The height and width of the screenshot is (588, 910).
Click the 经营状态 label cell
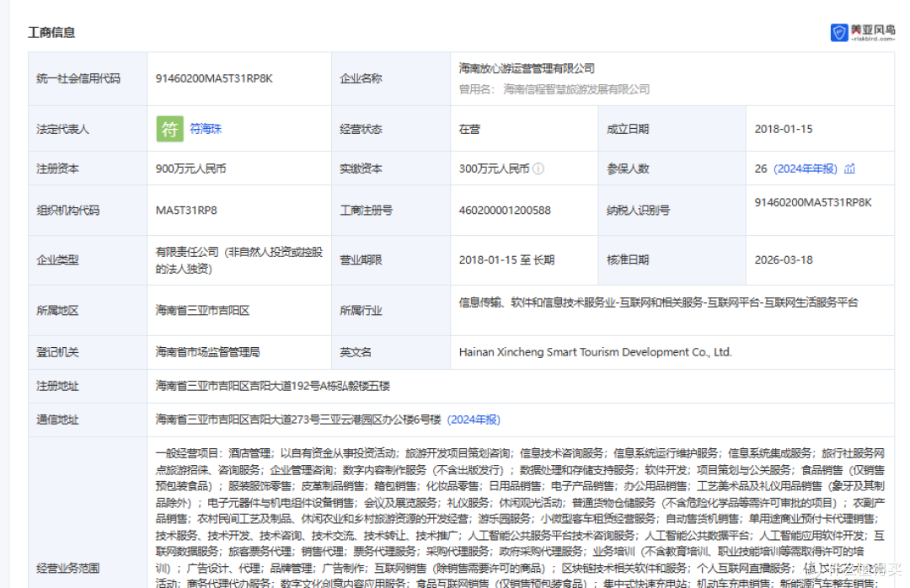coord(391,129)
